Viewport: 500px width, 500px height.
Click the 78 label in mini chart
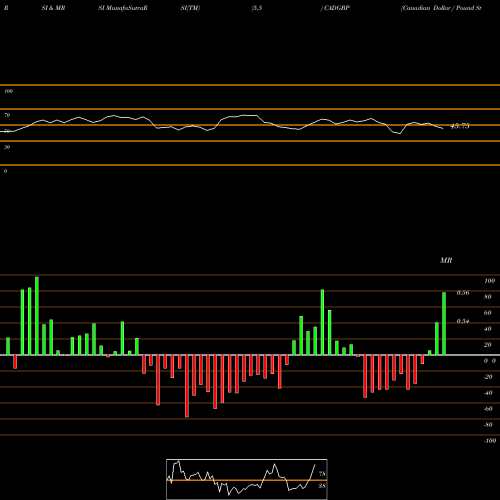pos(322,474)
